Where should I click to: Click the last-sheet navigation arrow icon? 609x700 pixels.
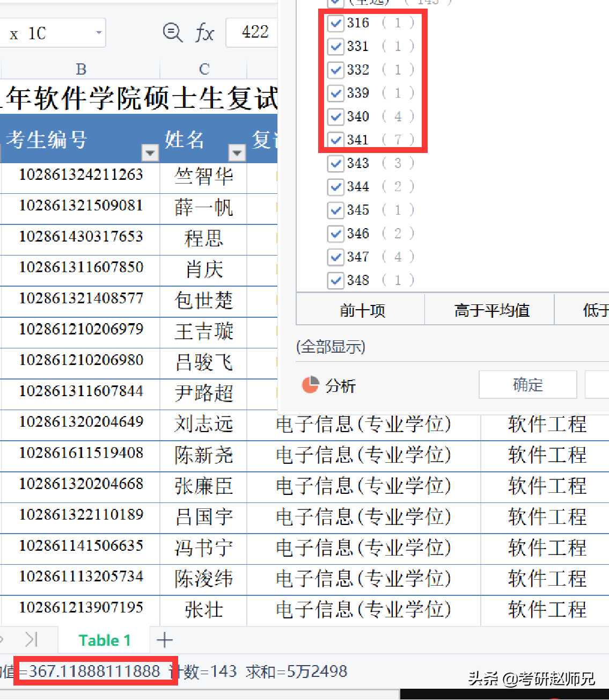coord(32,640)
